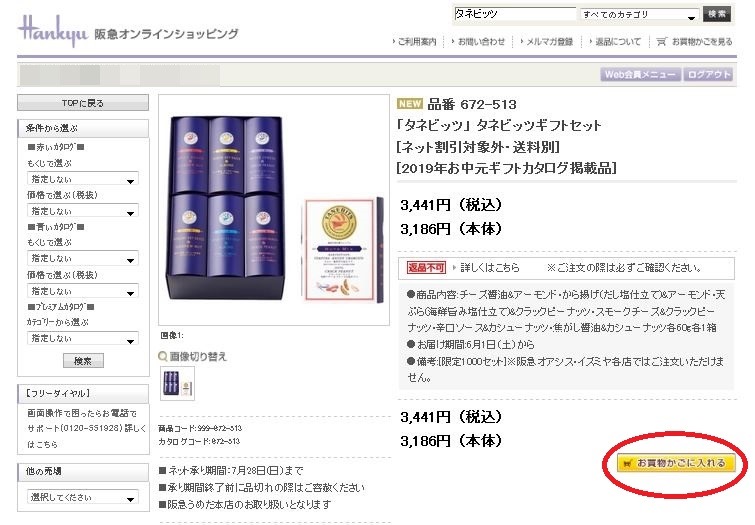Click the 返品不可 red label
The height and width of the screenshot is (525, 755).
pos(426,267)
